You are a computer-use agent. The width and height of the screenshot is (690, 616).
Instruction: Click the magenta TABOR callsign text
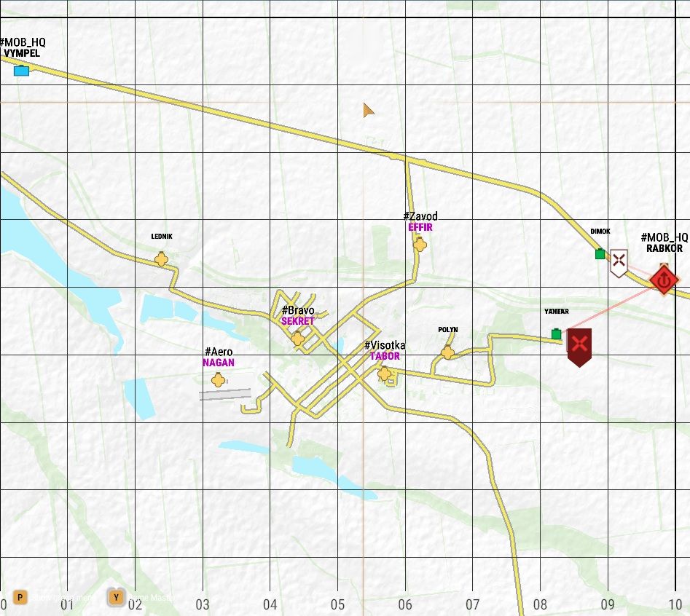click(385, 357)
